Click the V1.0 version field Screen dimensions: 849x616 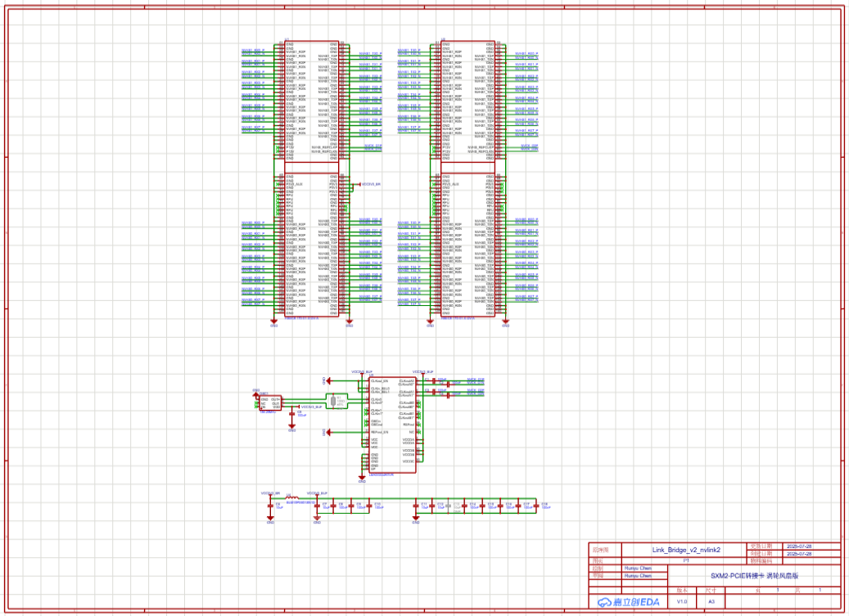pos(681,601)
